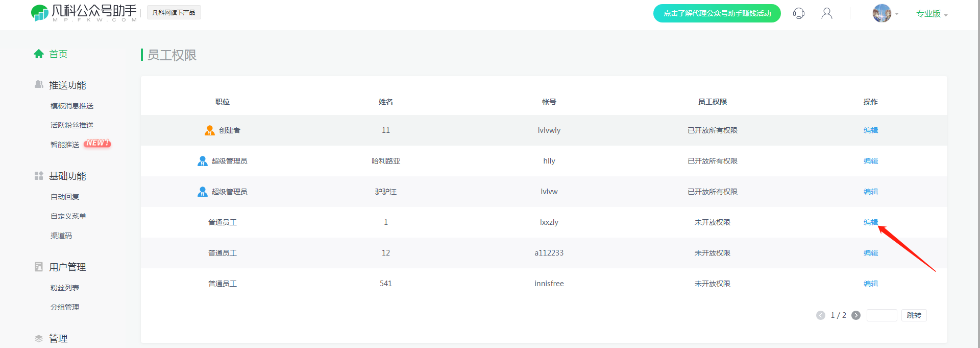Edit the a112233 account row

pyautogui.click(x=871, y=253)
